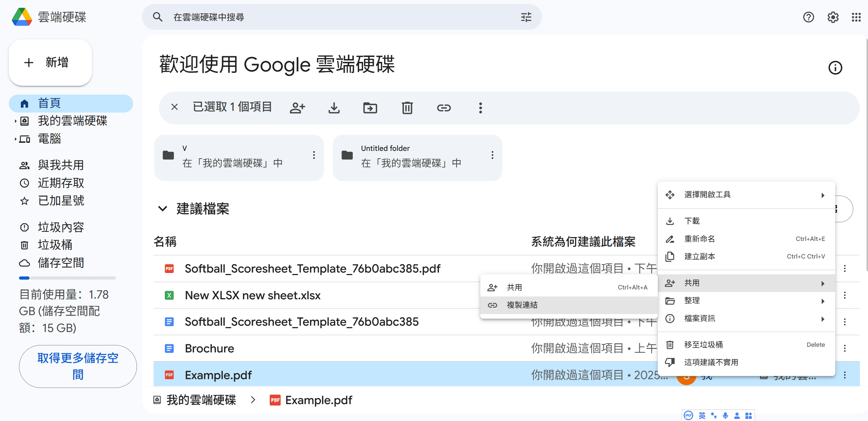Clear selection with the X icon
The height and width of the screenshot is (421, 868).
[x=174, y=107]
